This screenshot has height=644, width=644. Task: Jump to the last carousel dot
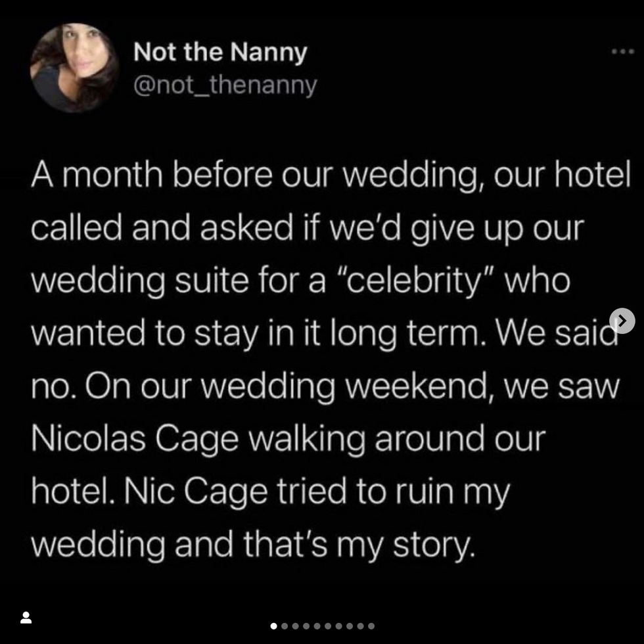371,626
